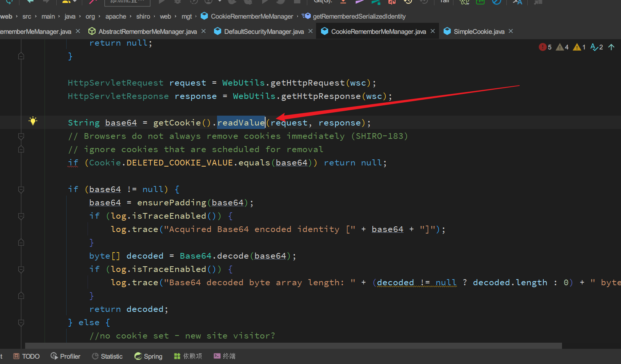This screenshot has height=364, width=621.
Task: Click the 'Acquired Base64 encoded identity' string
Action: pyautogui.click(x=259, y=229)
